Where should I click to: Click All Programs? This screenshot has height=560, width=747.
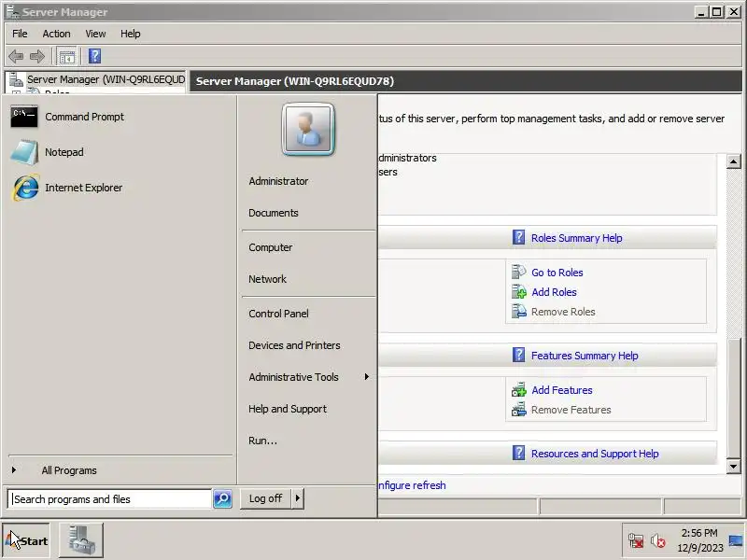coord(69,470)
